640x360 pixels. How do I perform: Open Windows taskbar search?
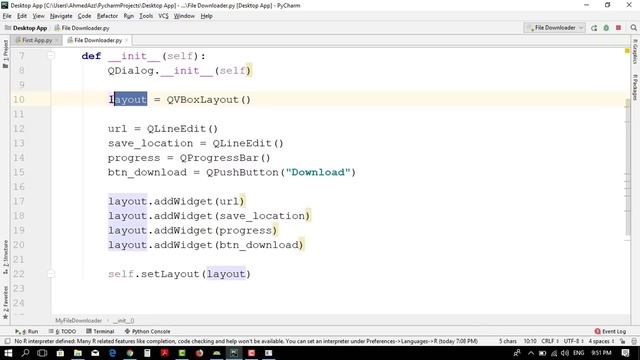click(25, 353)
